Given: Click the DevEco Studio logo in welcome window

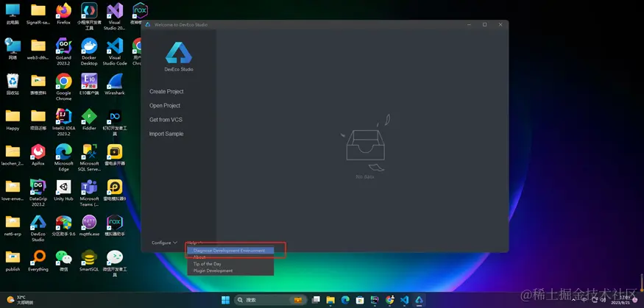Looking at the screenshot, I should tap(179, 52).
